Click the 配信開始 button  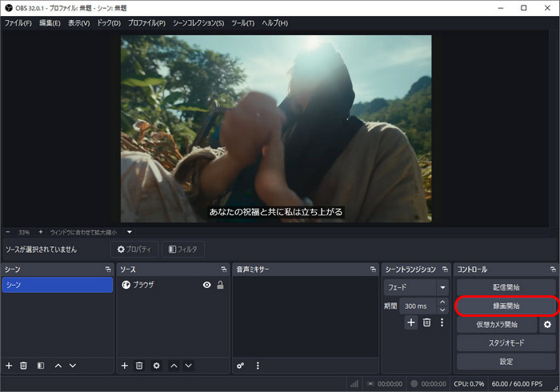click(506, 287)
